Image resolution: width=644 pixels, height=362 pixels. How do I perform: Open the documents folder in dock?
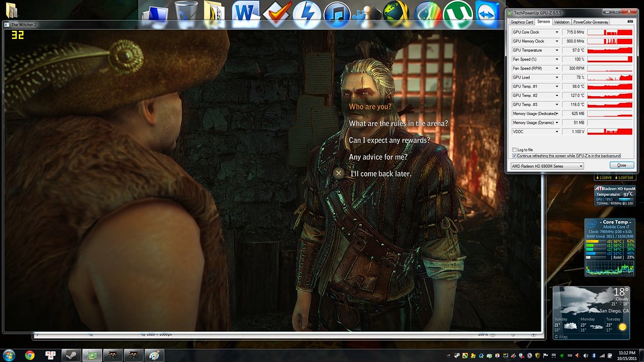click(x=214, y=14)
